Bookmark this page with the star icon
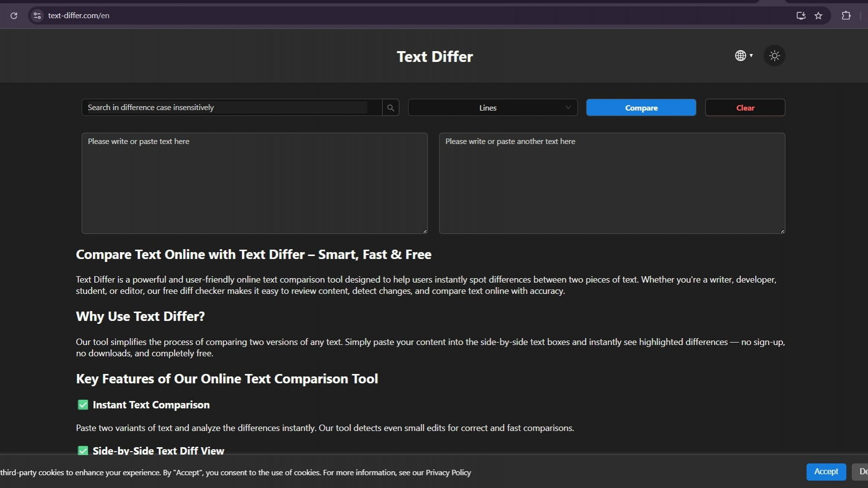868x488 pixels. pos(818,16)
